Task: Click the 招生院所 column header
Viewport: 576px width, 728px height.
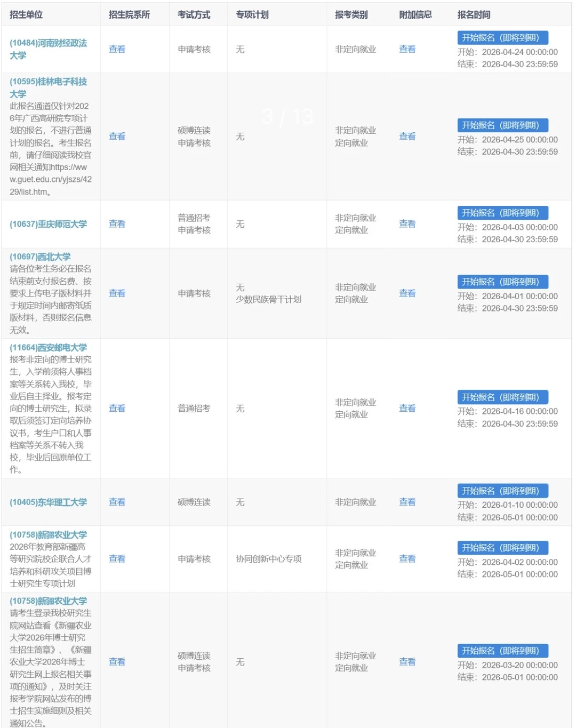Action: [x=129, y=15]
